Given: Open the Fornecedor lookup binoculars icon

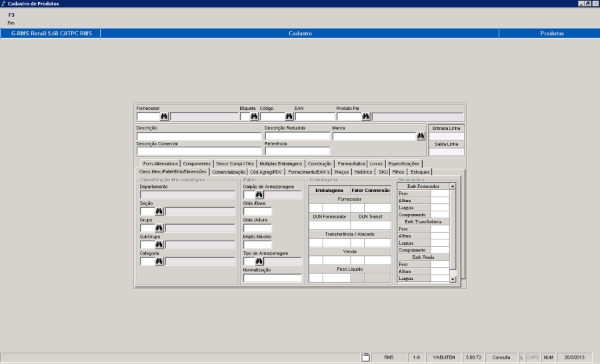Looking at the screenshot, I should (x=164, y=117).
